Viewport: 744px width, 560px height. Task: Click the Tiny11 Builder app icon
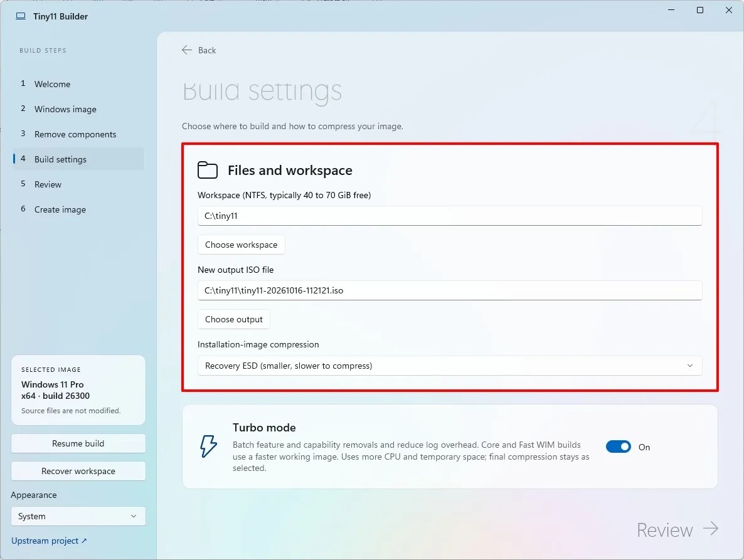pos(21,16)
